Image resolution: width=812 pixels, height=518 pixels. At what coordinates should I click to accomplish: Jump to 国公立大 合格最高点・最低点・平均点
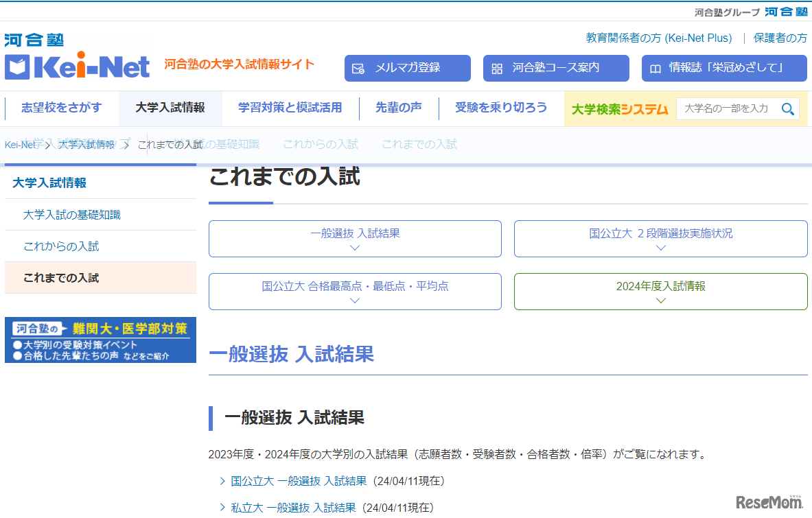point(355,292)
